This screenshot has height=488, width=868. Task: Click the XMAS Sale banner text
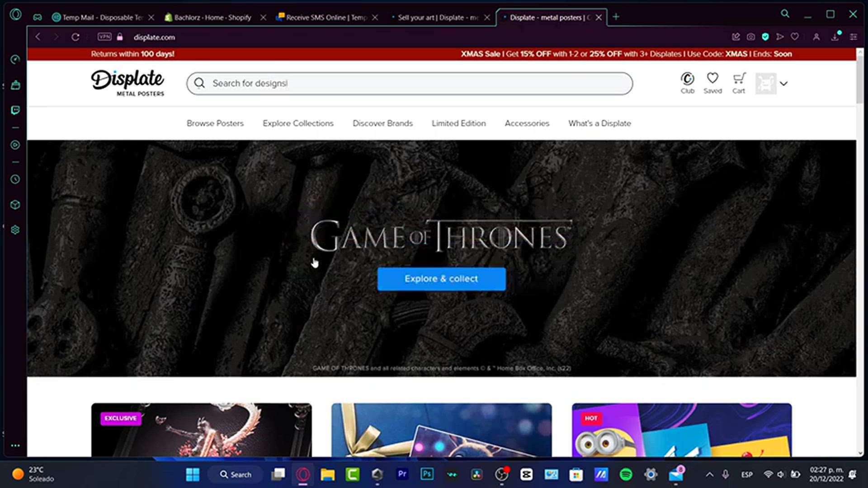(x=626, y=54)
